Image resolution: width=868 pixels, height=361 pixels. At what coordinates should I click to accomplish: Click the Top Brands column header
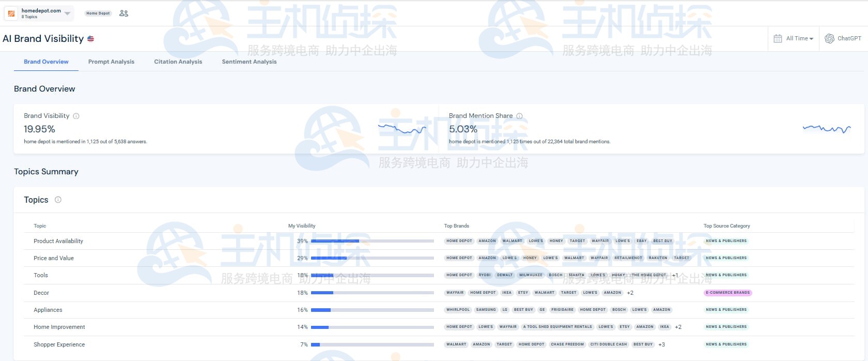[457, 226]
